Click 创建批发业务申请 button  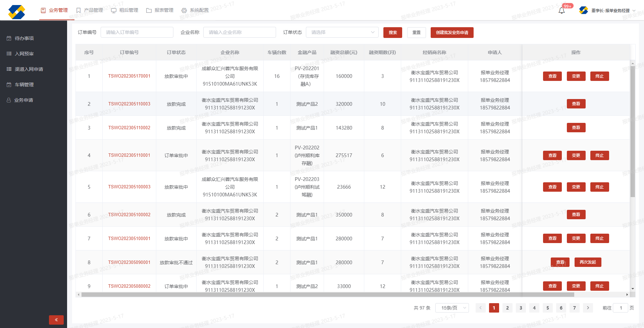[x=452, y=33]
